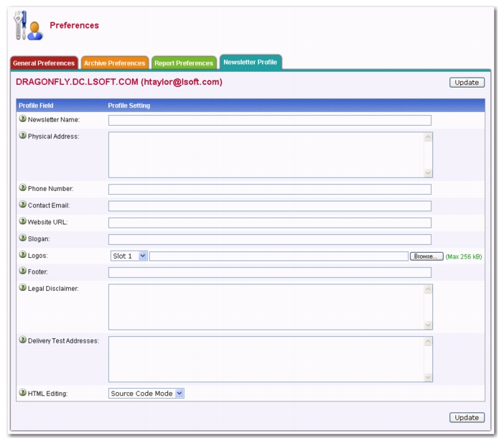Viewport: 504px width, 441px height.
Task: Click Browse to upload a logo
Action: coord(426,256)
